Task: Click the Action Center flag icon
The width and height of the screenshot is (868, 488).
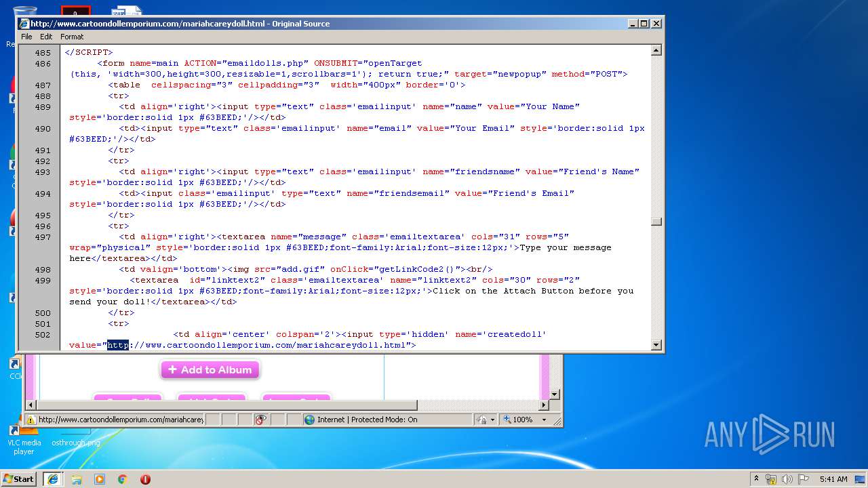Action: tap(803, 479)
